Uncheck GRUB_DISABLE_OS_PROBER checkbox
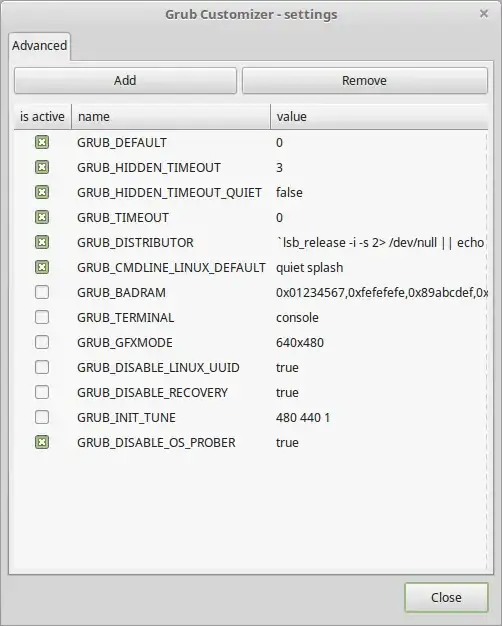The height and width of the screenshot is (626, 502). pyautogui.click(x=42, y=442)
